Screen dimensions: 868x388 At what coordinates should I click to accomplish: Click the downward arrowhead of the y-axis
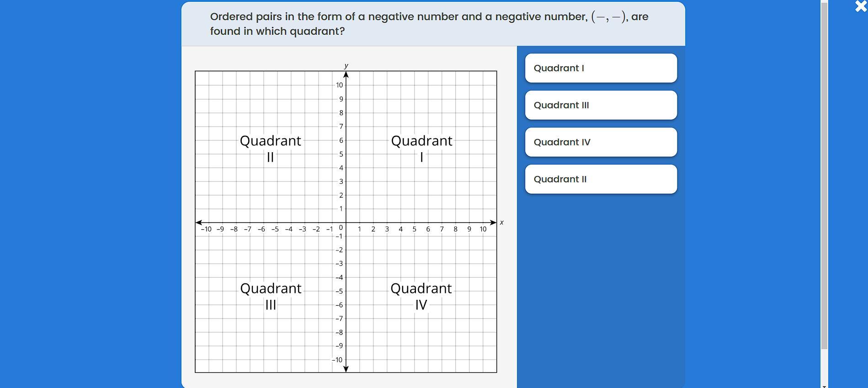pyautogui.click(x=346, y=369)
